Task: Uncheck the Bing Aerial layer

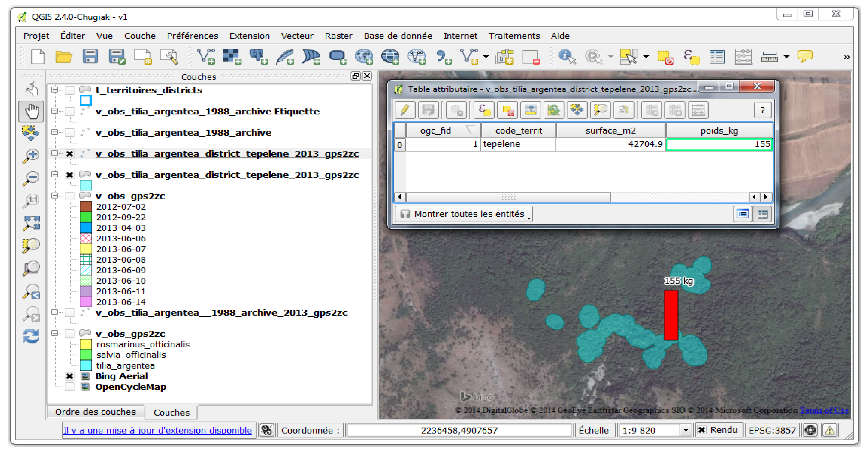Action: pos(70,376)
